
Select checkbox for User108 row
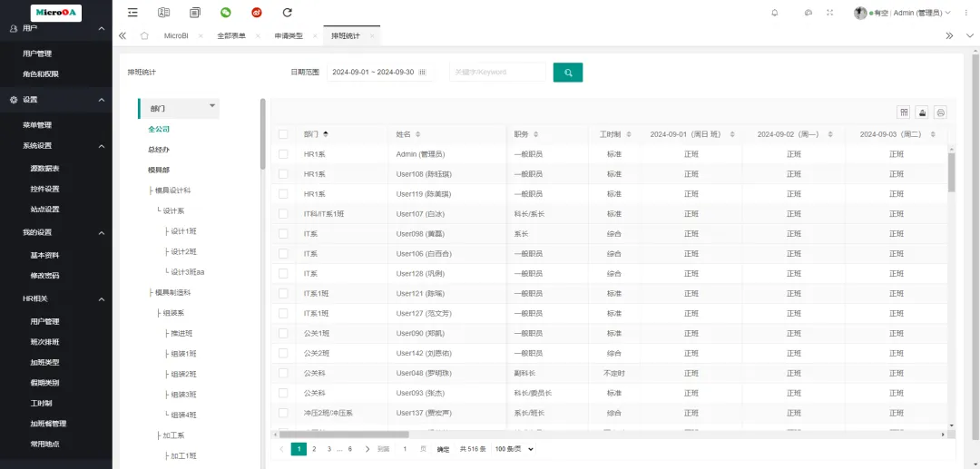point(283,174)
